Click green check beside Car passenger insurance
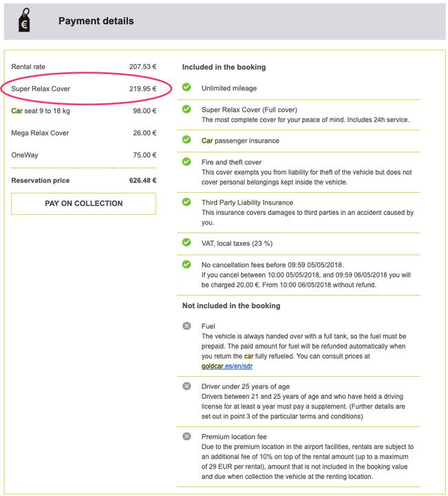Image resolution: width=448 pixels, height=496 pixels. click(186, 140)
